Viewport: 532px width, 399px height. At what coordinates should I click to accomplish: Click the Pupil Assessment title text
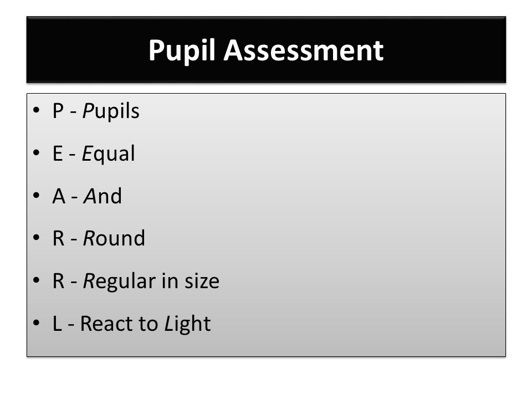[x=266, y=50]
